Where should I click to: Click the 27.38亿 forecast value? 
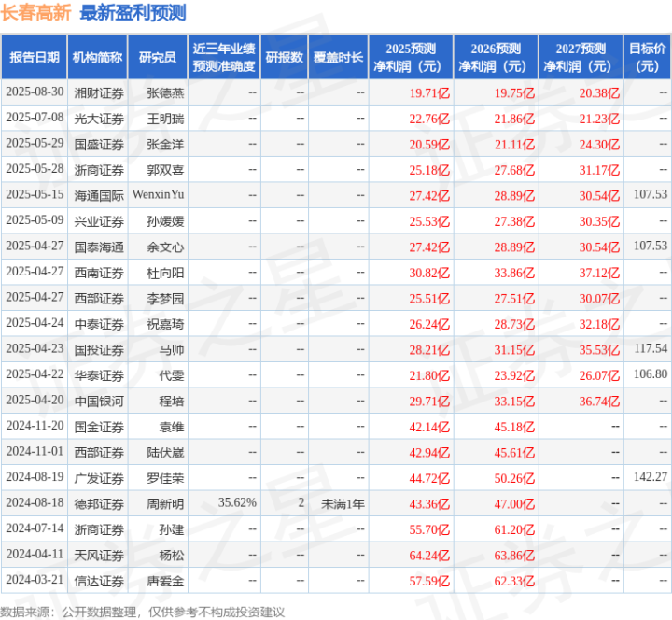514,221
